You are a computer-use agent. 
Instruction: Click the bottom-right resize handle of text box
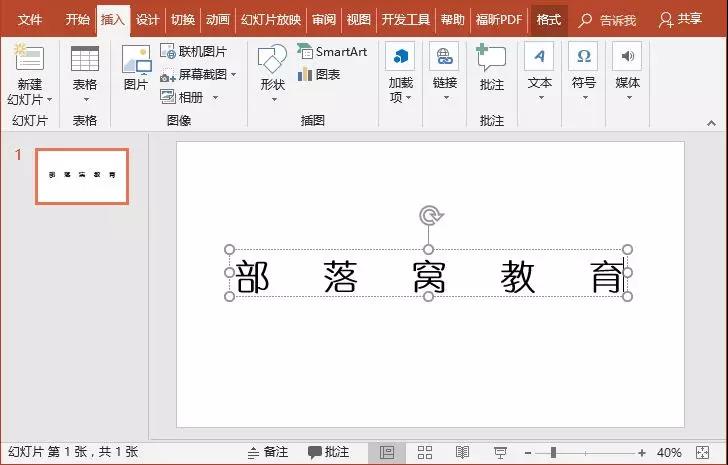pyautogui.click(x=627, y=297)
